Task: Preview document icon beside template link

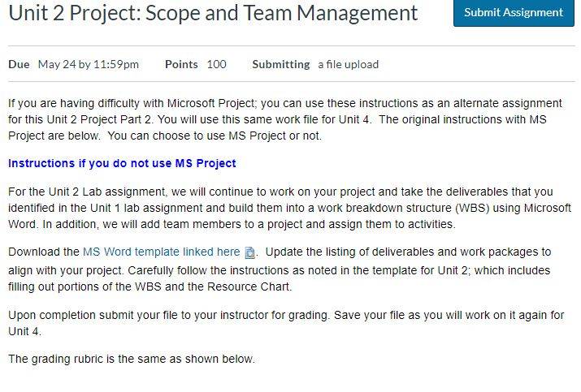Action: pos(250,253)
